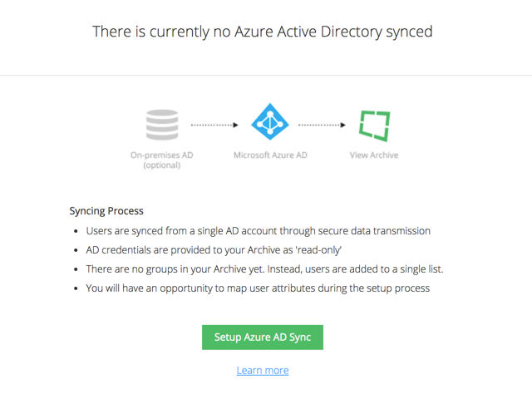The width and height of the screenshot is (532, 399).
Task: Click the Microsoft Azure AD diamond icon
Action: [x=269, y=121]
